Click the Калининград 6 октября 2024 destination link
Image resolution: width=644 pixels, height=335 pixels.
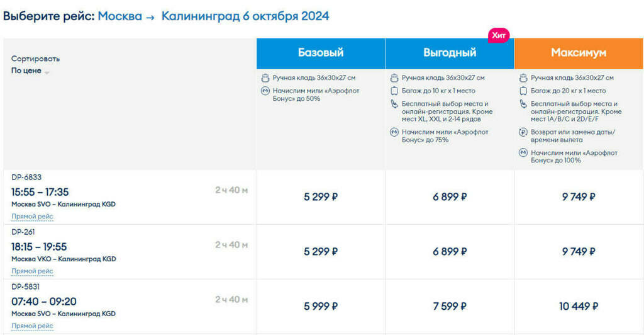tap(245, 16)
